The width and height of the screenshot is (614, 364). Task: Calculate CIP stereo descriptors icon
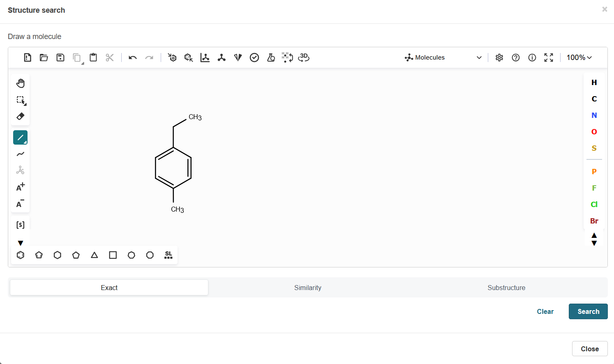(238, 58)
